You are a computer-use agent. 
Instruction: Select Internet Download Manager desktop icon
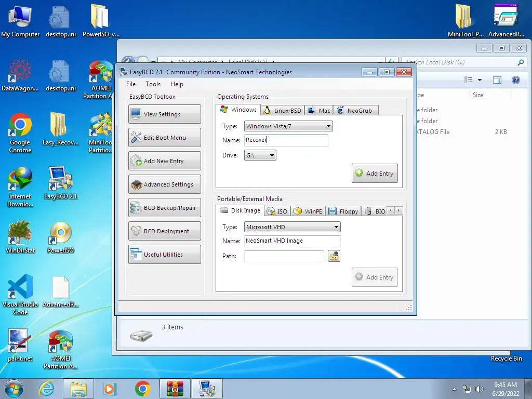20,187
